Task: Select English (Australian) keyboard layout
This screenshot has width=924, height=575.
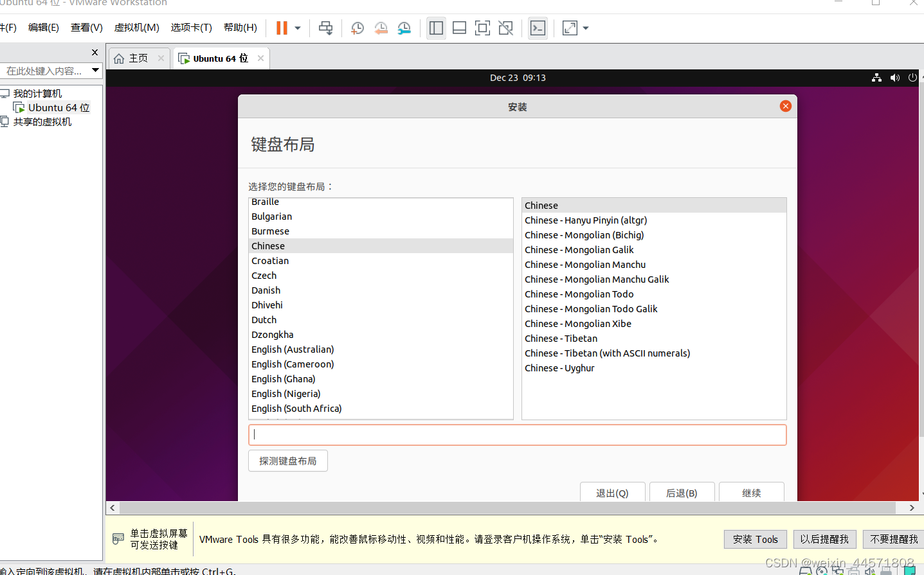Action: (x=381, y=349)
